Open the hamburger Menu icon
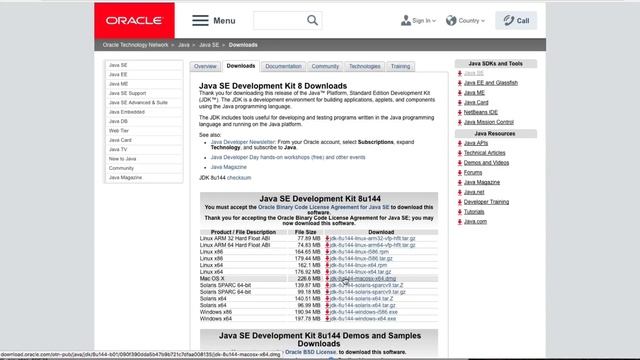The height and width of the screenshot is (360, 640). pyautogui.click(x=200, y=20)
